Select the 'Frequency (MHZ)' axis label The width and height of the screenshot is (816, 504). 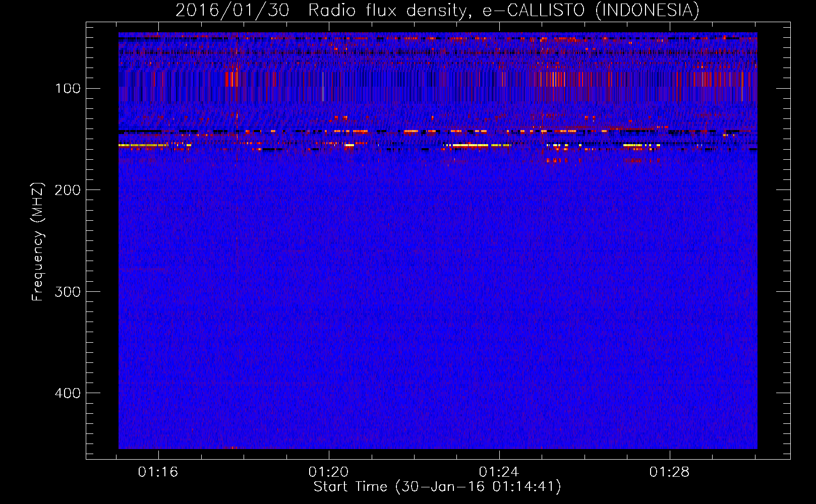(38, 241)
